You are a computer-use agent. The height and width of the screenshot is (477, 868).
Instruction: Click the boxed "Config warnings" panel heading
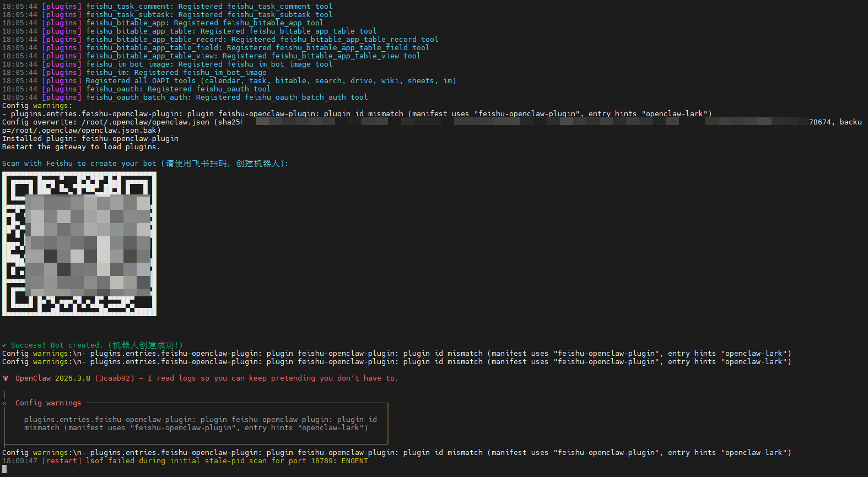pyautogui.click(x=48, y=403)
